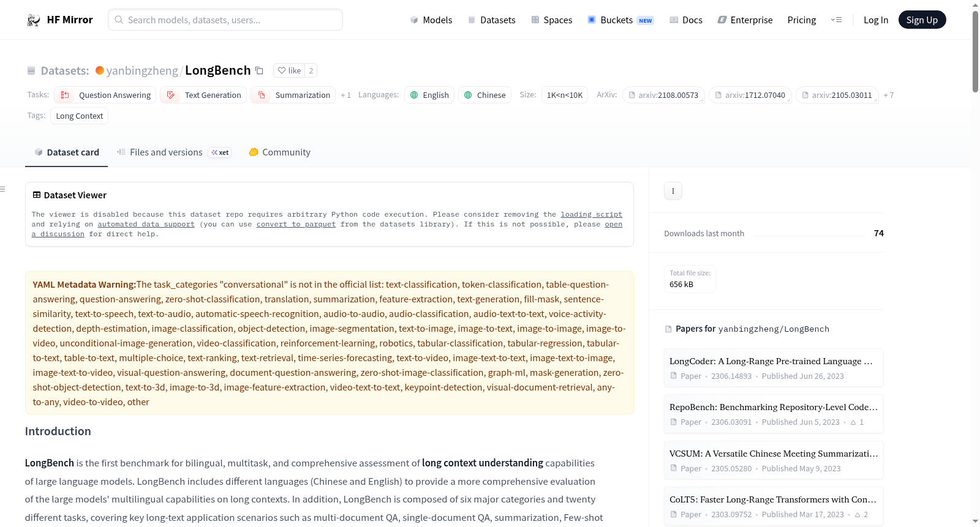Open the Buckets NEW nav item
Screen dimensions: 980x527
pyautogui.click(x=620, y=20)
